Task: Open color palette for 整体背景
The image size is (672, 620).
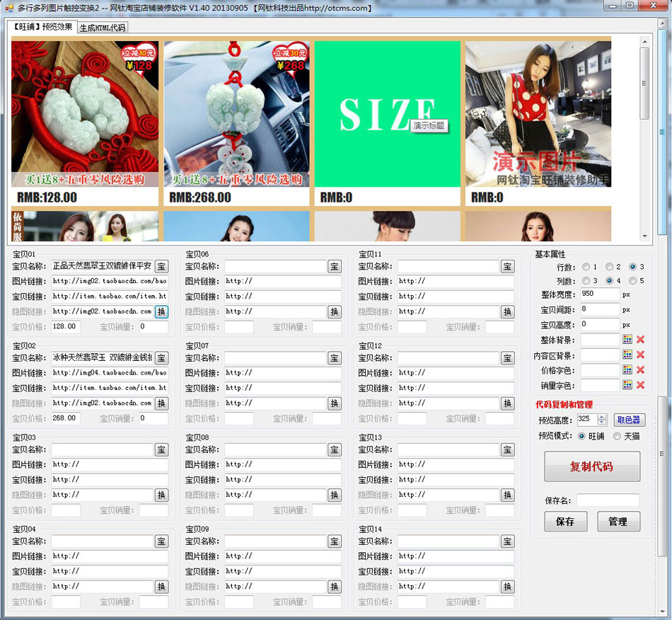Action: [627, 340]
